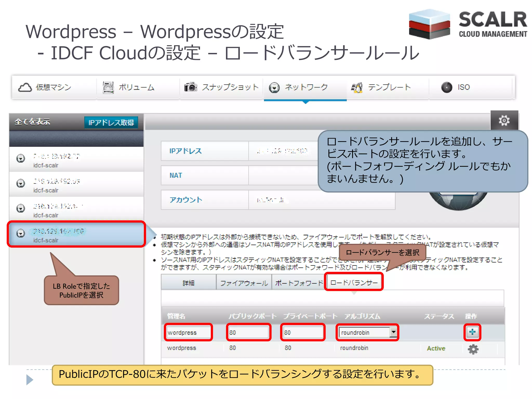Viewport: 532px width, 399px height.
Task: Switch to the ファイアウォール tab
Action: [244, 283]
